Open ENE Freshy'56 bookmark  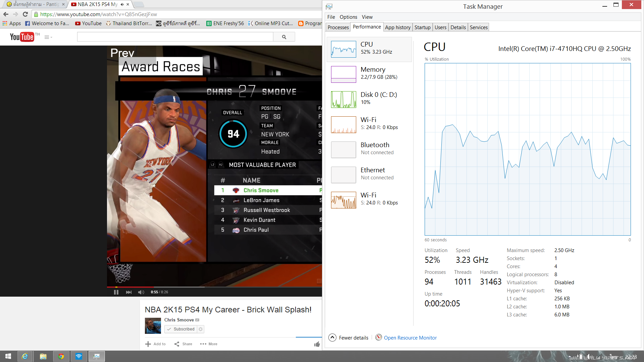pyautogui.click(x=225, y=23)
